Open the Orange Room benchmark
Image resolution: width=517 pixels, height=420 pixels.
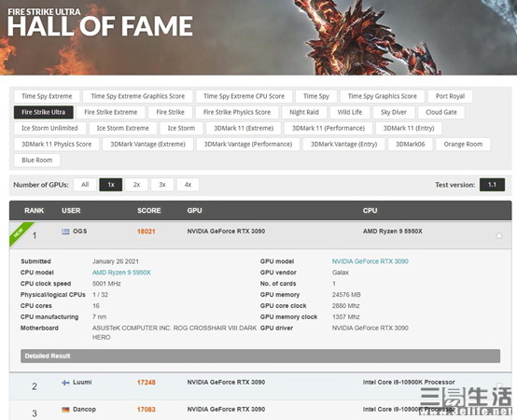click(463, 144)
